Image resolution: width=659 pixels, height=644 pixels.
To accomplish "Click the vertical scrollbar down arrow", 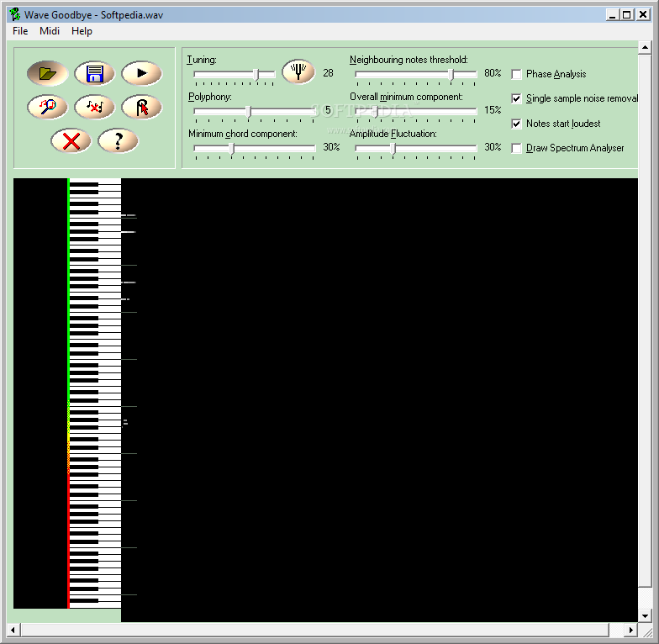I will point(646,616).
